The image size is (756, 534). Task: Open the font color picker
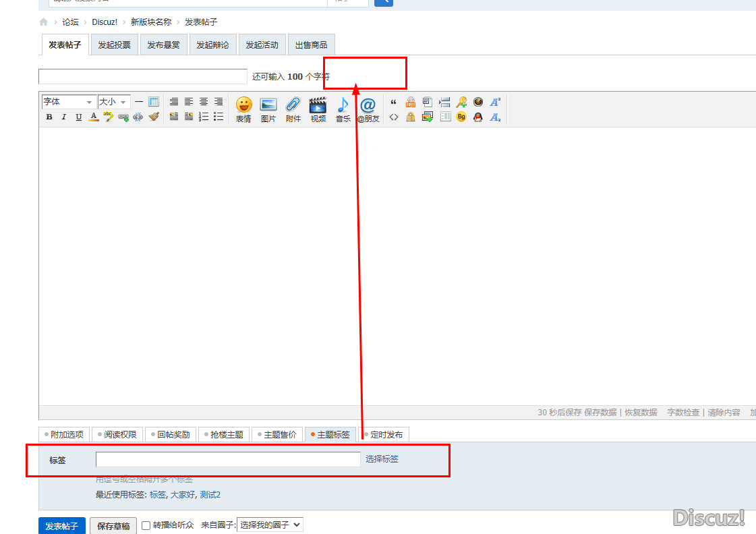point(94,117)
